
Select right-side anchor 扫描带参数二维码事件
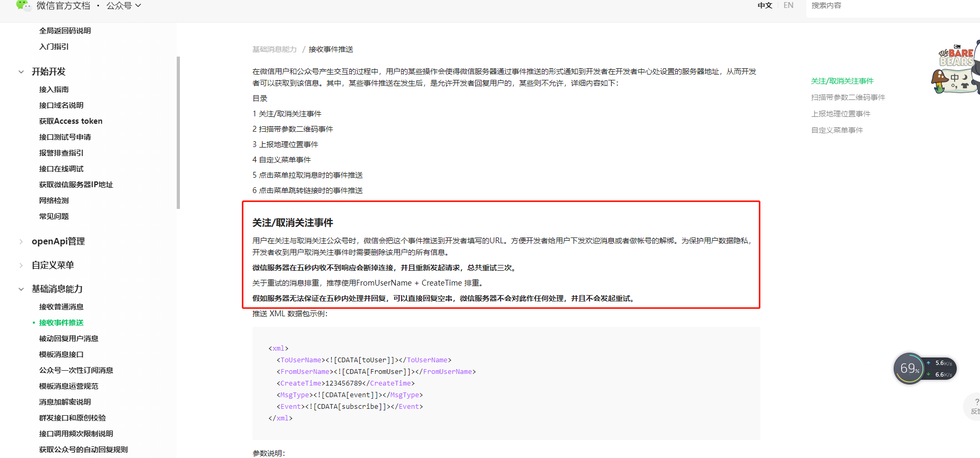pyautogui.click(x=848, y=97)
